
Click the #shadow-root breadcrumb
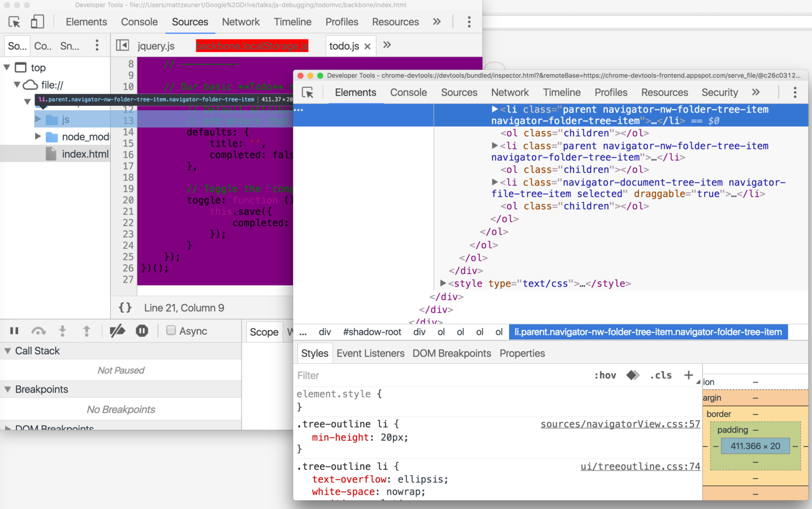(x=372, y=332)
